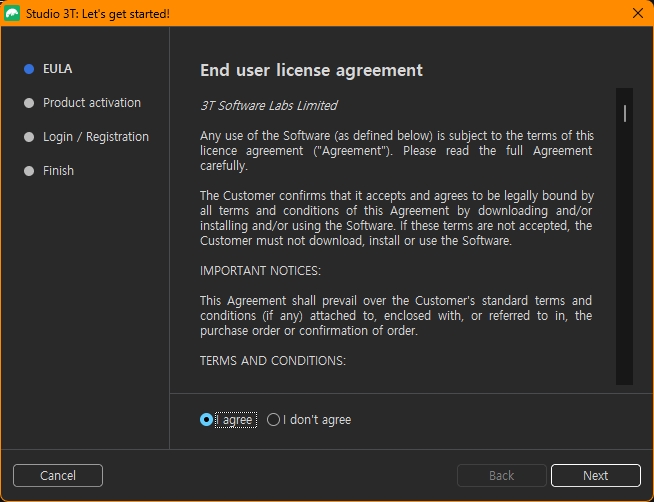Click the Login / Registration step bullet

pyautogui.click(x=29, y=137)
